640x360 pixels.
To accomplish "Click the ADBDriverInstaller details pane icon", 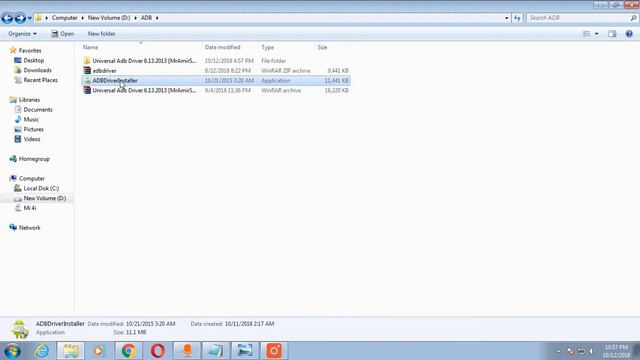I will [20, 329].
